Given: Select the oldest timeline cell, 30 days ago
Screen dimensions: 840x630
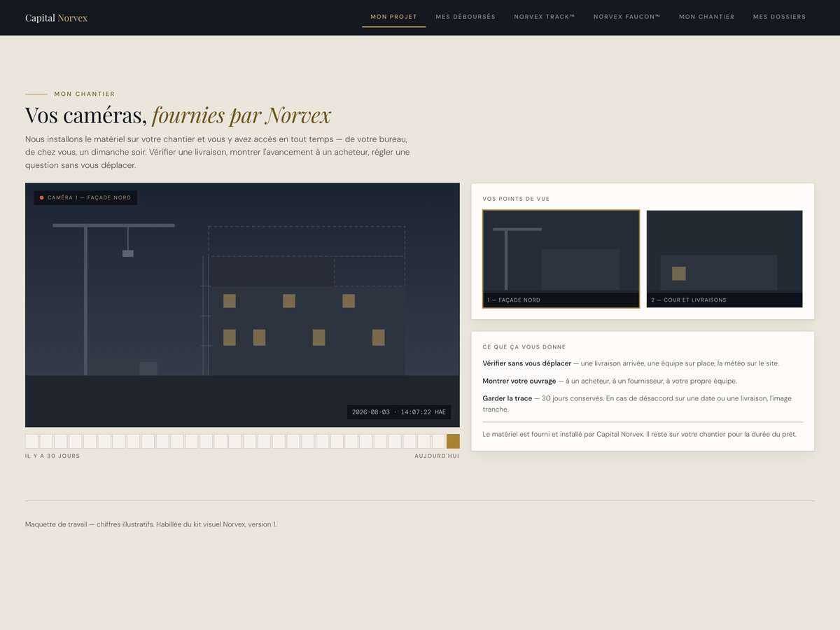Looking at the screenshot, I should point(31,441).
